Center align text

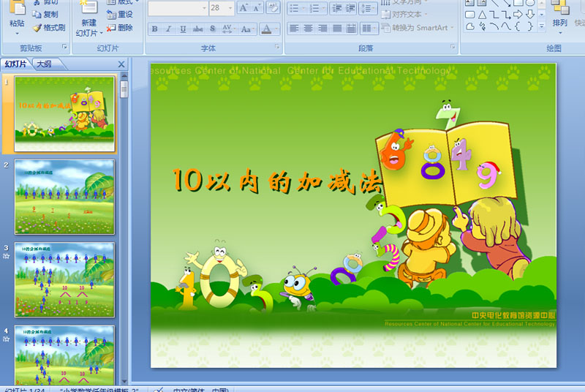click(x=308, y=29)
